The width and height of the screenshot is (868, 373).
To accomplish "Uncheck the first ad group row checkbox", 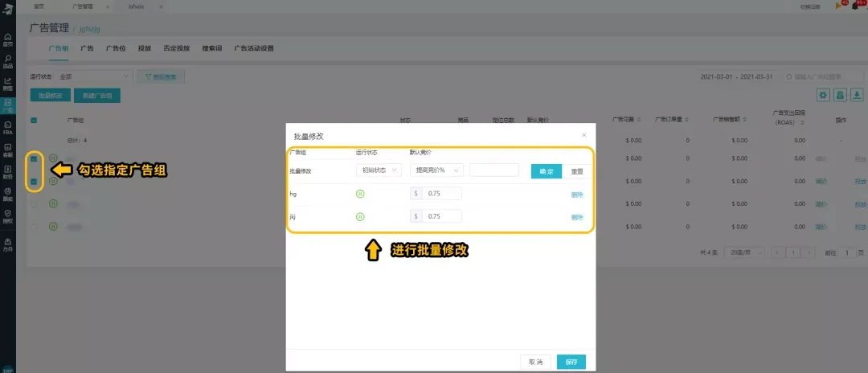I will (x=34, y=158).
